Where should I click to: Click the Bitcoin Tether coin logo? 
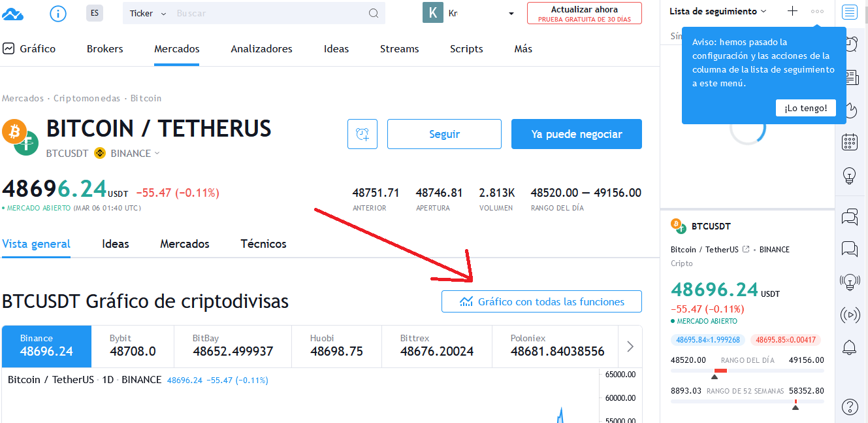click(x=20, y=136)
